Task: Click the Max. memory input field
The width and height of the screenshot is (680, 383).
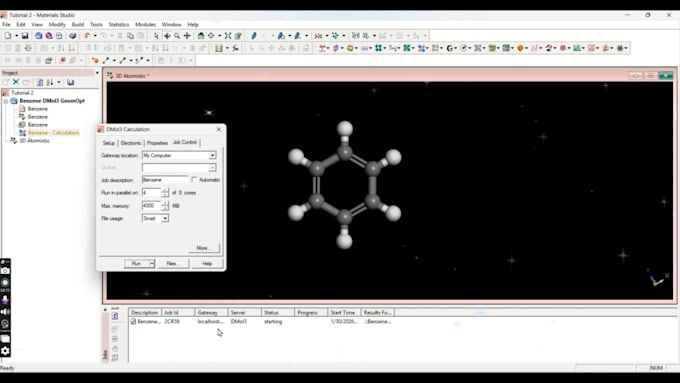Action: tap(151, 206)
